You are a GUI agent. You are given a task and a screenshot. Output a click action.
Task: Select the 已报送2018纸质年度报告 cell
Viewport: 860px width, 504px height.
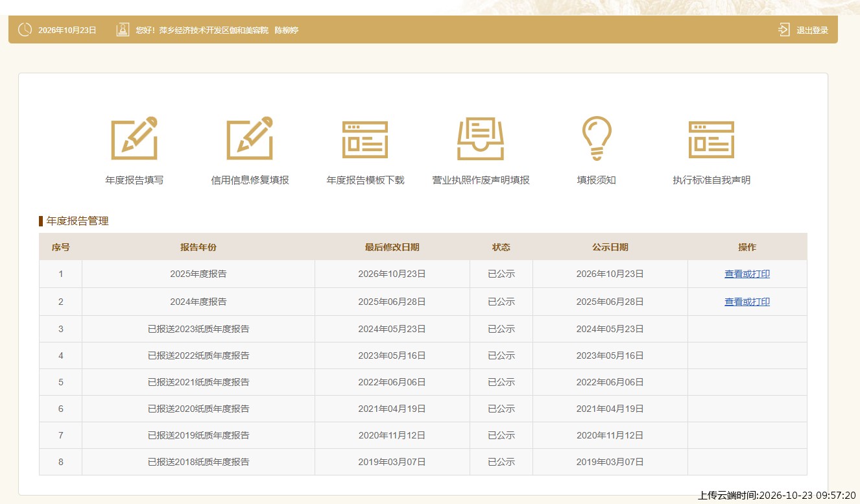tap(198, 462)
